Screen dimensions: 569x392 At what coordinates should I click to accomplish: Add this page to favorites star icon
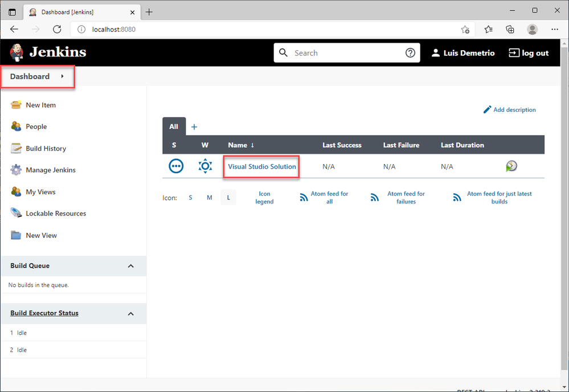(x=465, y=30)
